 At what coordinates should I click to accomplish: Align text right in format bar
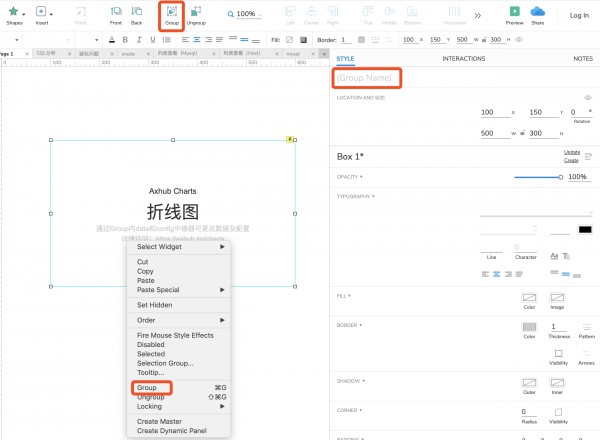pos(208,39)
